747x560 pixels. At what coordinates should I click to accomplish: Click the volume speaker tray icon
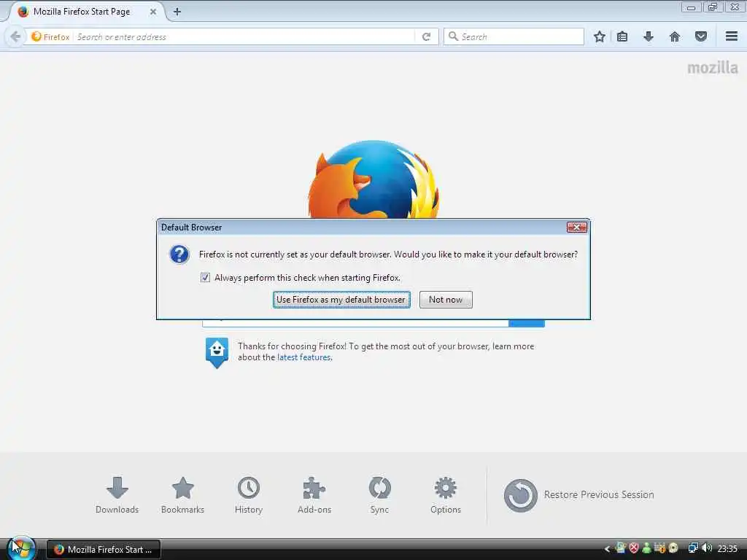pyautogui.click(x=707, y=548)
